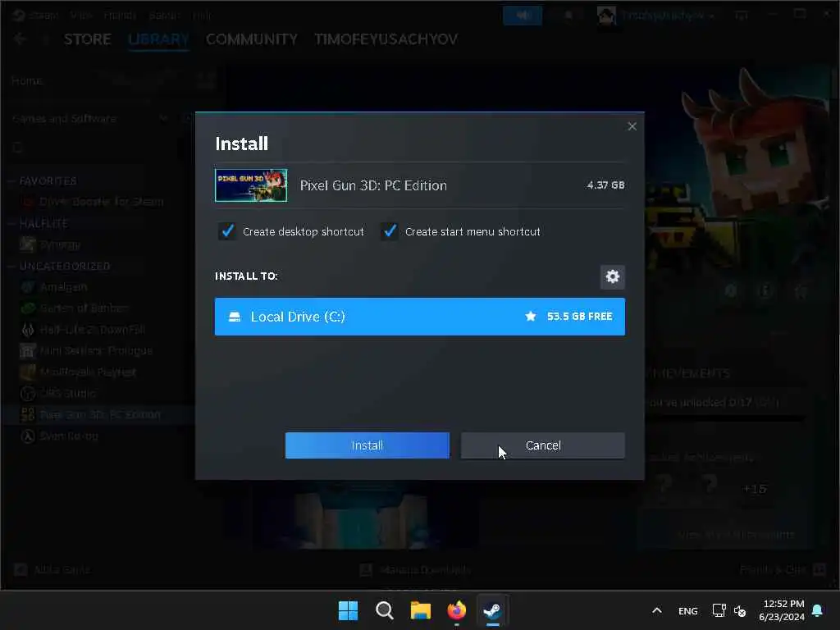Screen dimensions: 840x630
Task: Select Sven Co-op in the library list
Action: pyautogui.click(x=69, y=436)
